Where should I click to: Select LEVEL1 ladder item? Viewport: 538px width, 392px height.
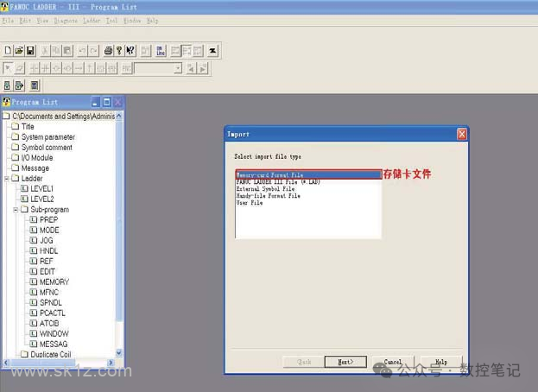click(x=41, y=188)
